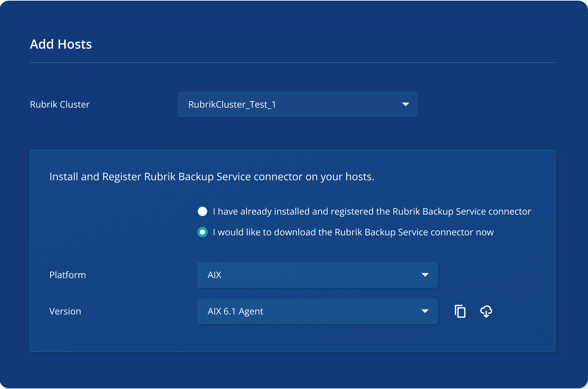Click the copy download link icon
The image size is (588, 389).
[460, 311]
